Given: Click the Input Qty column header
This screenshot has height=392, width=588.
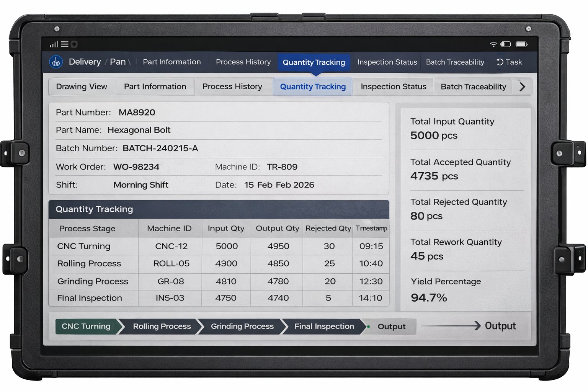Looking at the screenshot, I should tap(226, 229).
